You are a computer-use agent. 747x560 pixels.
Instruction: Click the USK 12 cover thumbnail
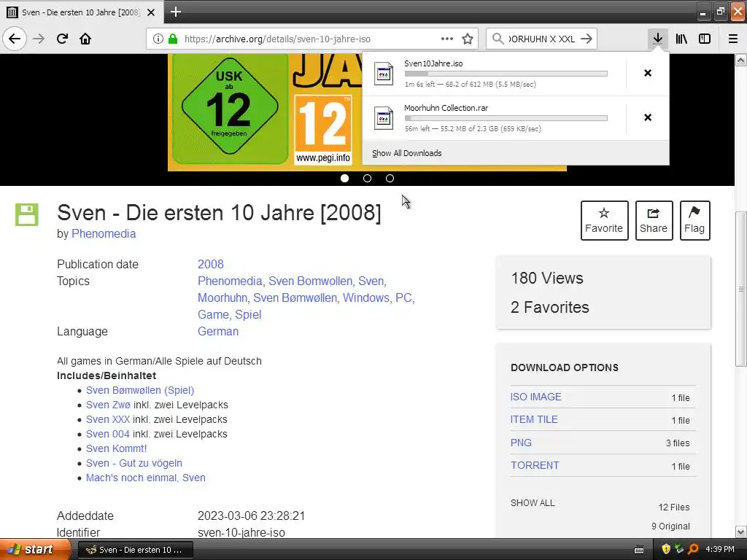tap(230, 109)
